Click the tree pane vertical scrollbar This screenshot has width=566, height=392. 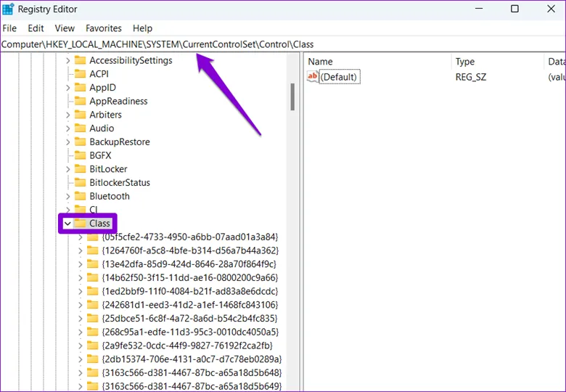pos(292,97)
